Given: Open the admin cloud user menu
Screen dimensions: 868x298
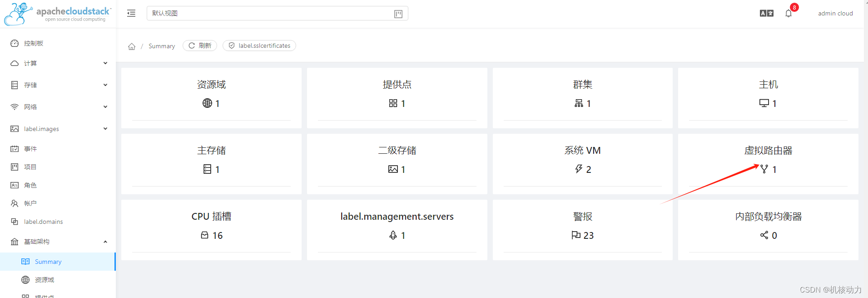Looking at the screenshot, I should 835,13.
